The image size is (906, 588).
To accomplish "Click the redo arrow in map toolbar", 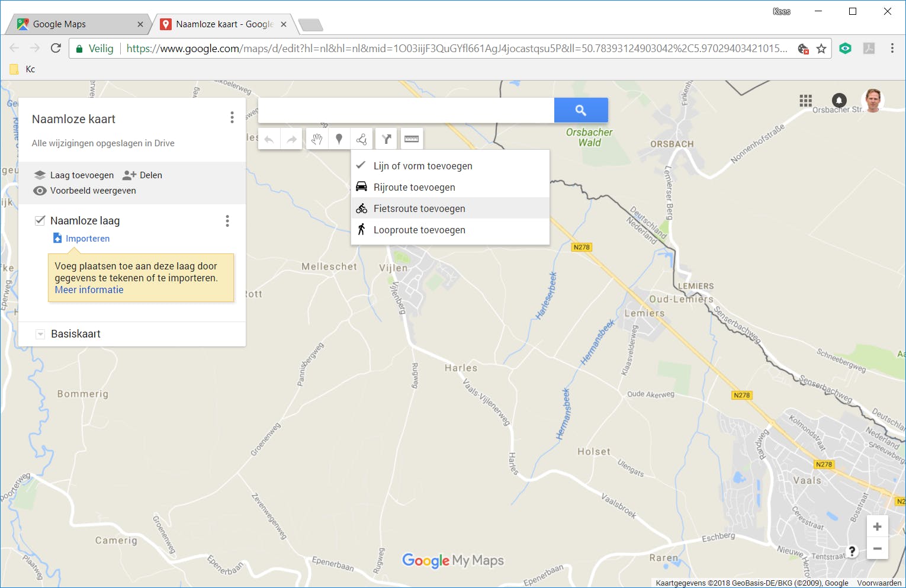I will click(x=291, y=139).
